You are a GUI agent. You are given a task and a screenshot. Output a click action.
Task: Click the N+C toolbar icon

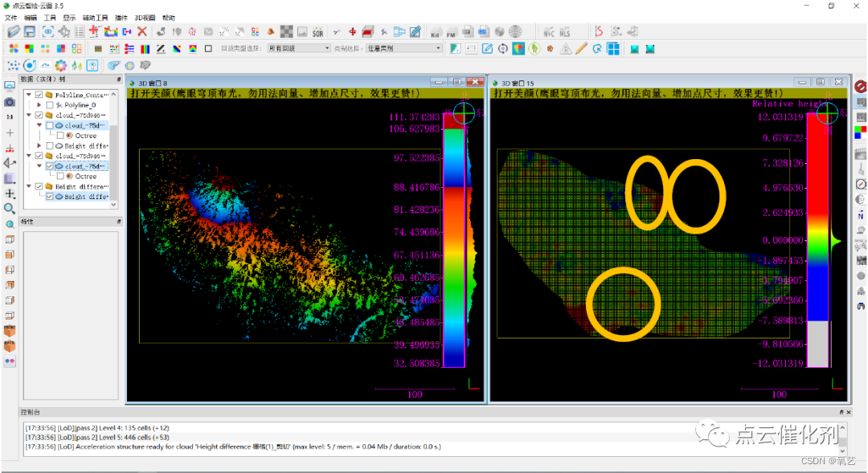549,32
